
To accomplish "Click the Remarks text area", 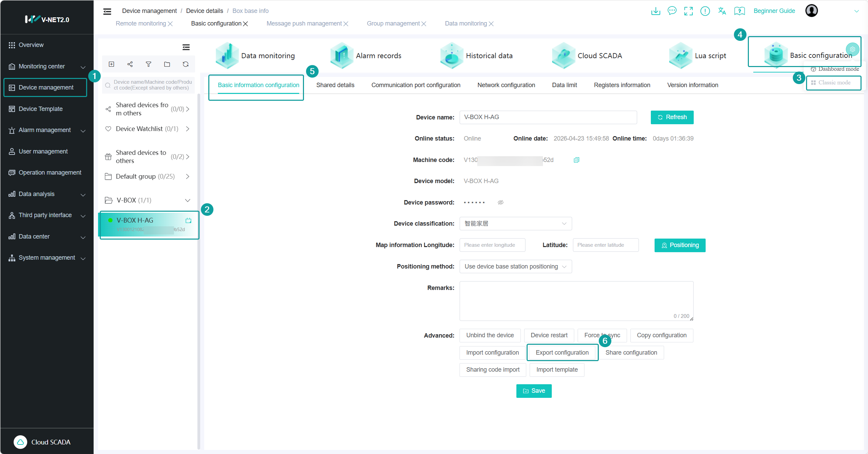I will 576,301.
